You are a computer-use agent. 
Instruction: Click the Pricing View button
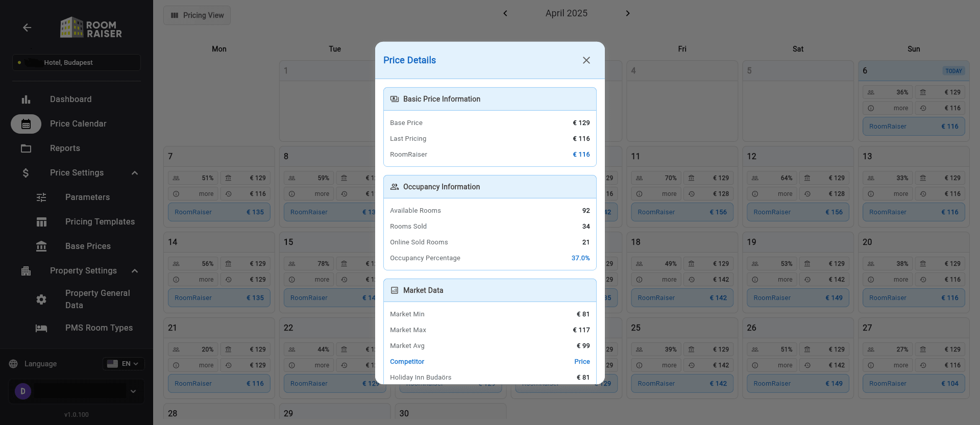pyautogui.click(x=197, y=15)
